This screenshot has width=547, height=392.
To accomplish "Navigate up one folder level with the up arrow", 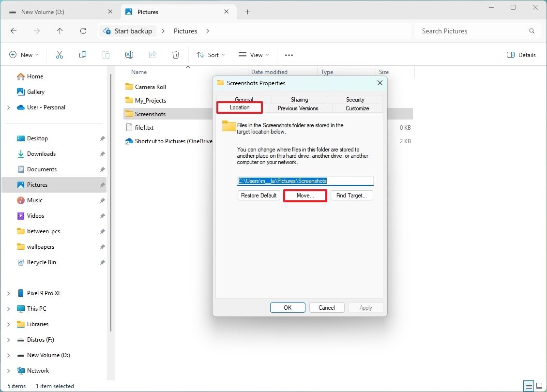I will pyautogui.click(x=60, y=31).
